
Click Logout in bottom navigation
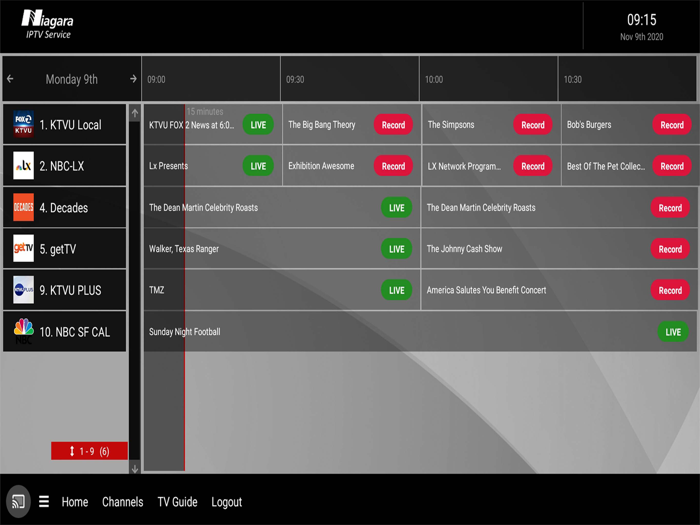click(226, 502)
